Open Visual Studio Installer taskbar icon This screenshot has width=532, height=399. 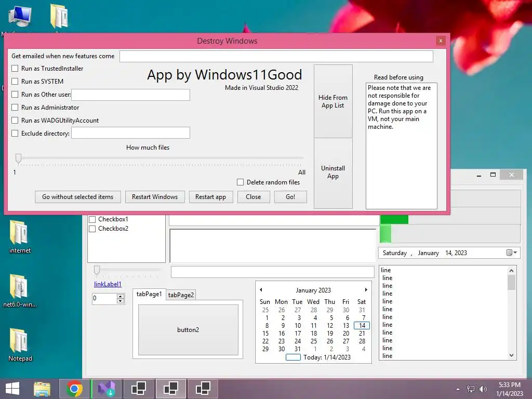tap(107, 389)
